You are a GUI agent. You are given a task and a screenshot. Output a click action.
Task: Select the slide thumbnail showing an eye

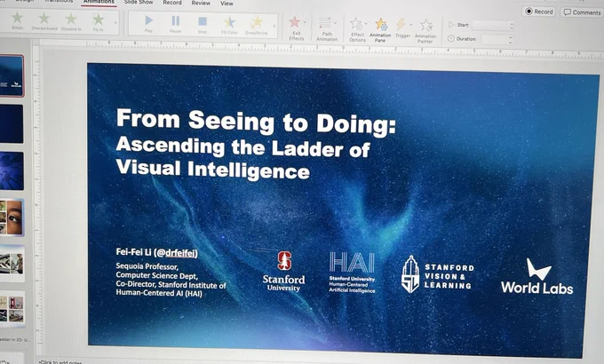click(12, 218)
